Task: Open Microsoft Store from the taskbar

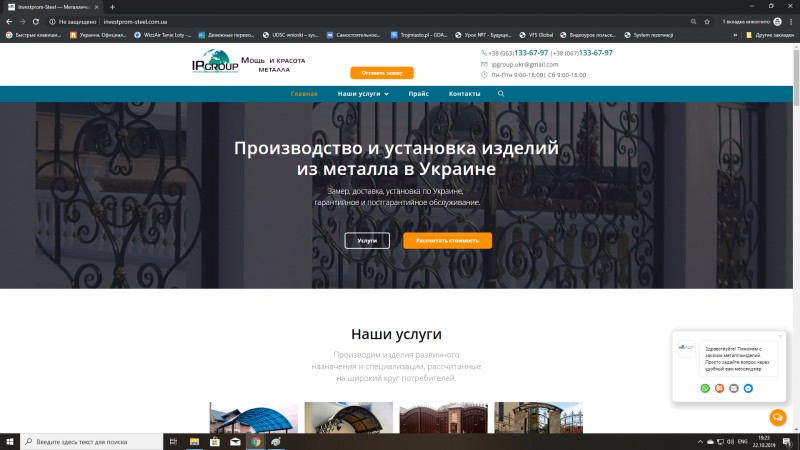Action: (x=215, y=442)
